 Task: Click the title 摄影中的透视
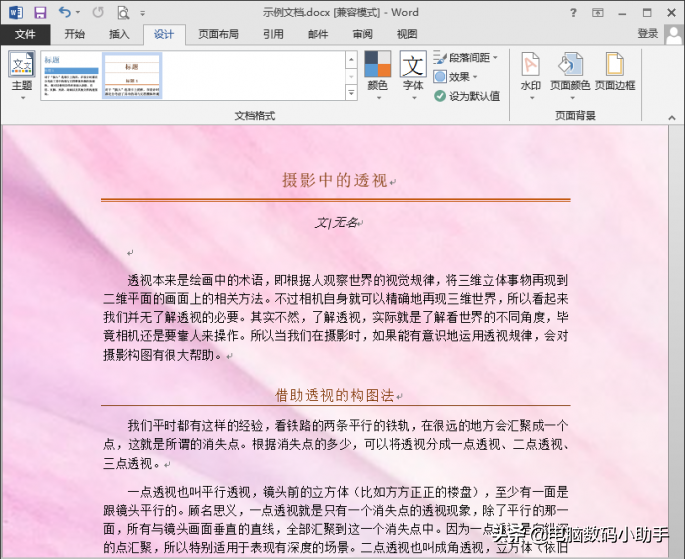335,180
